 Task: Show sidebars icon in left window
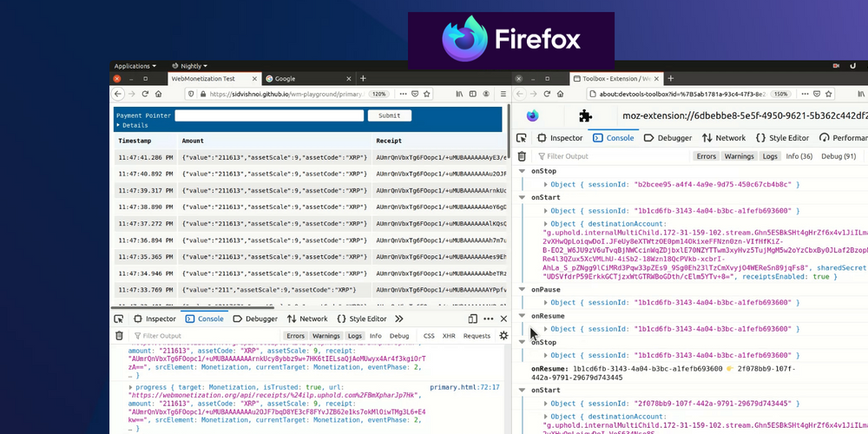pyautogui.click(x=471, y=94)
